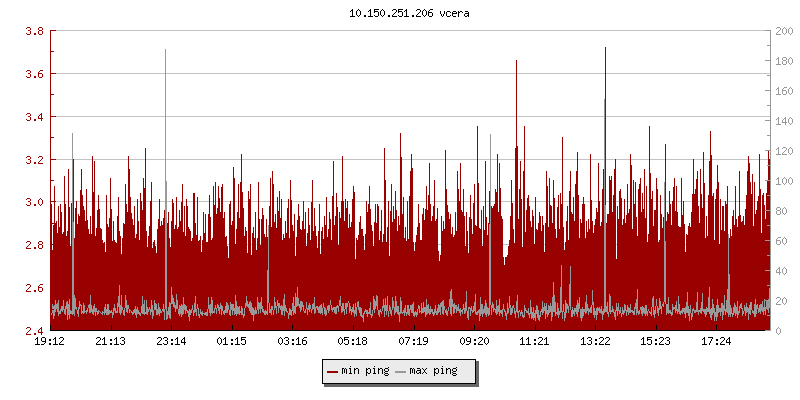800x400 pixels.
Task: Click the 09:20 time axis label
Action: click(474, 342)
